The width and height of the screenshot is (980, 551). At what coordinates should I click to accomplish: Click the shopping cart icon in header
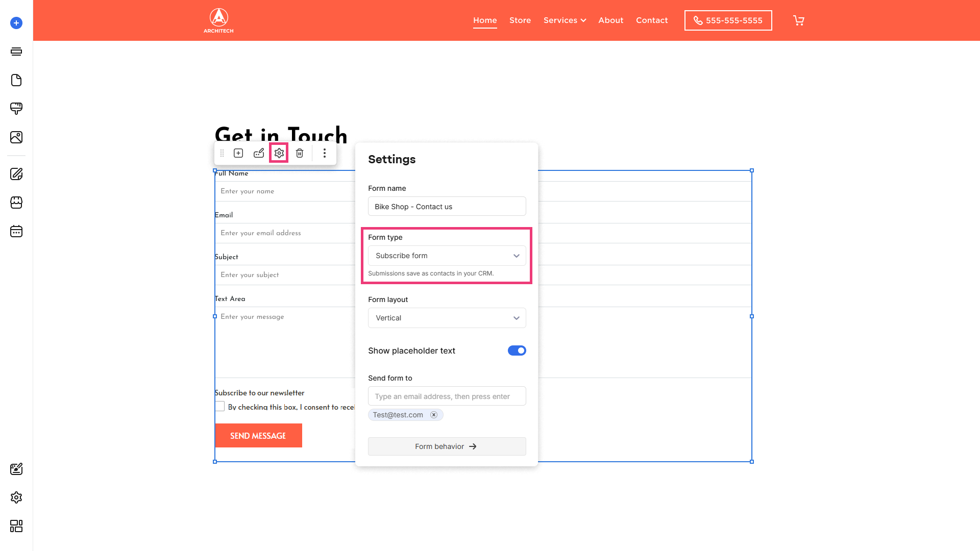point(799,20)
